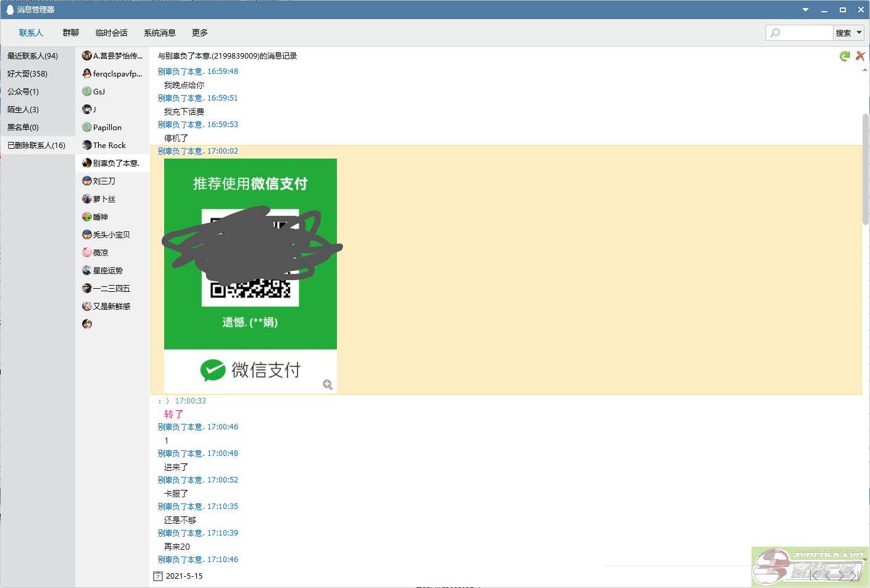870x588 pixels.
Task: Open contact 萝卜丝
Action: click(x=112, y=199)
